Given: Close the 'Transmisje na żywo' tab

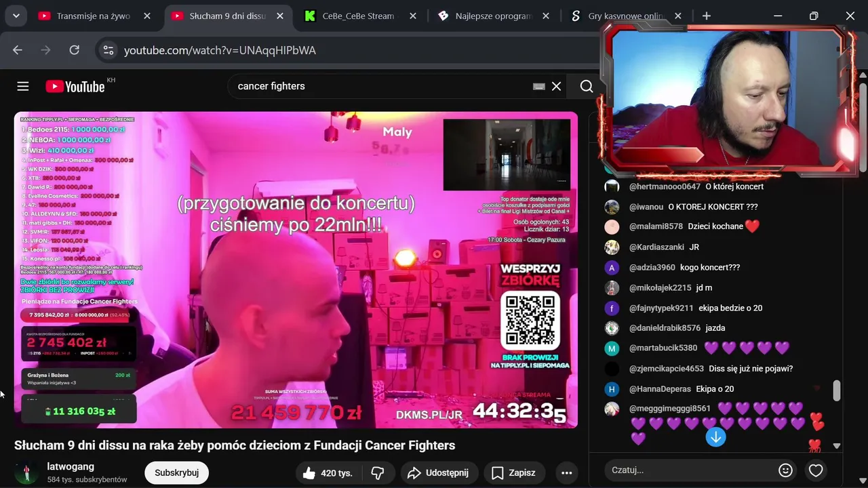Looking at the screenshot, I should [147, 16].
